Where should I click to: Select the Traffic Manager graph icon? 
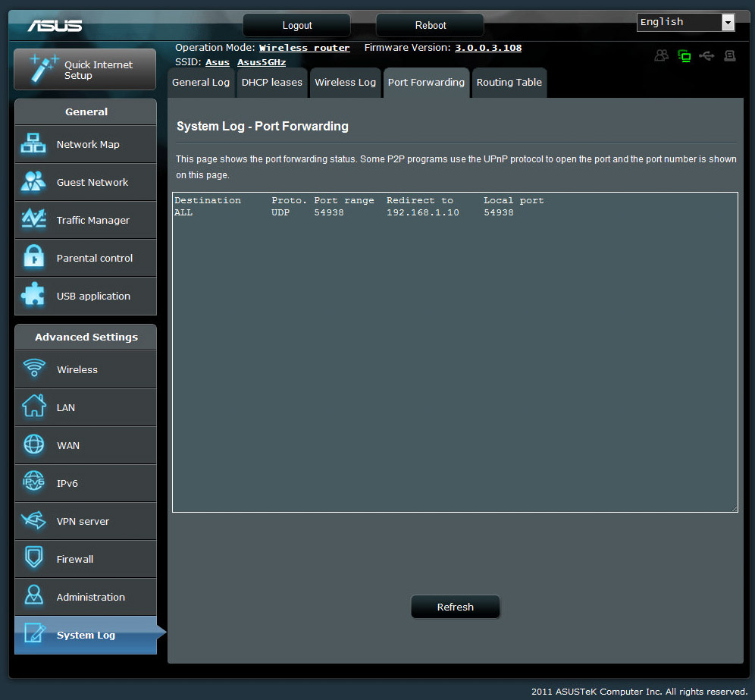[x=33, y=220]
